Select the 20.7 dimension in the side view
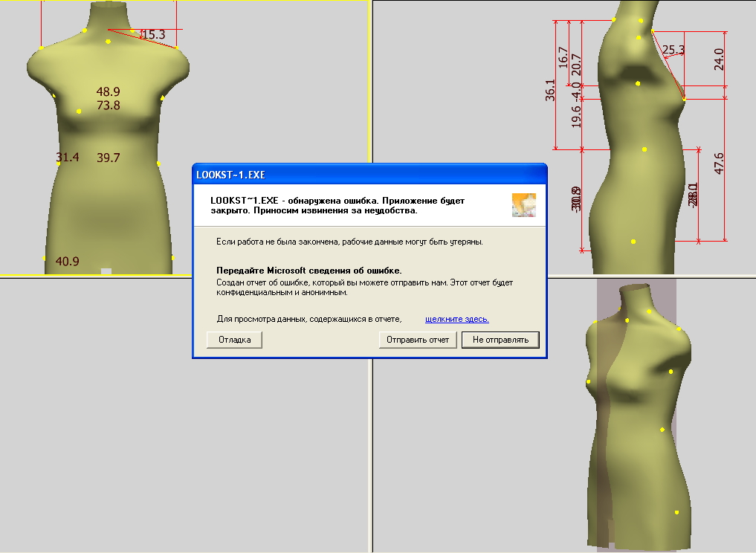 point(575,65)
